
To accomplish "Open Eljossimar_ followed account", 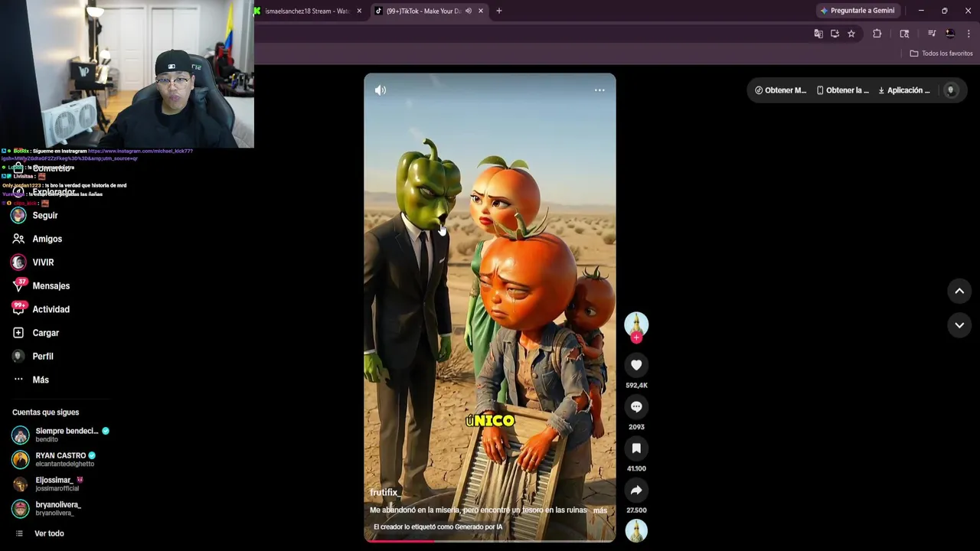I will [47, 484].
